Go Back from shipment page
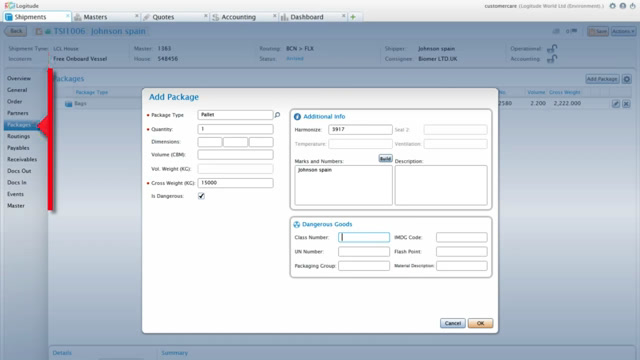This screenshot has width=640, height=360. [16, 31]
